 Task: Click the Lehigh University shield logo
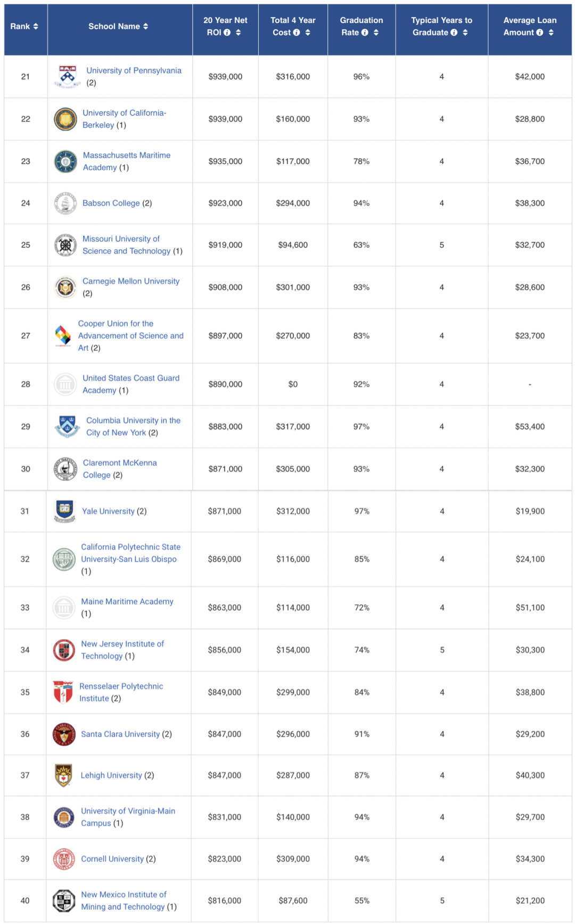click(x=64, y=775)
